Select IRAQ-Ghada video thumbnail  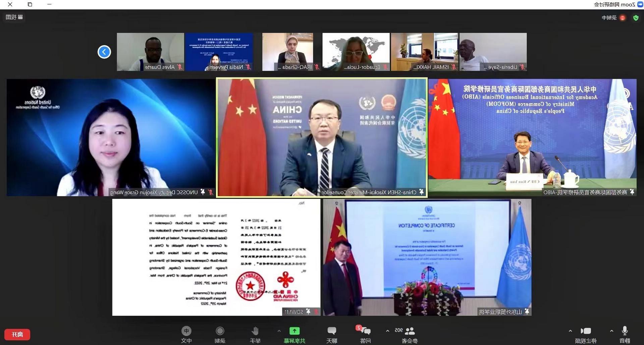[287, 52]
